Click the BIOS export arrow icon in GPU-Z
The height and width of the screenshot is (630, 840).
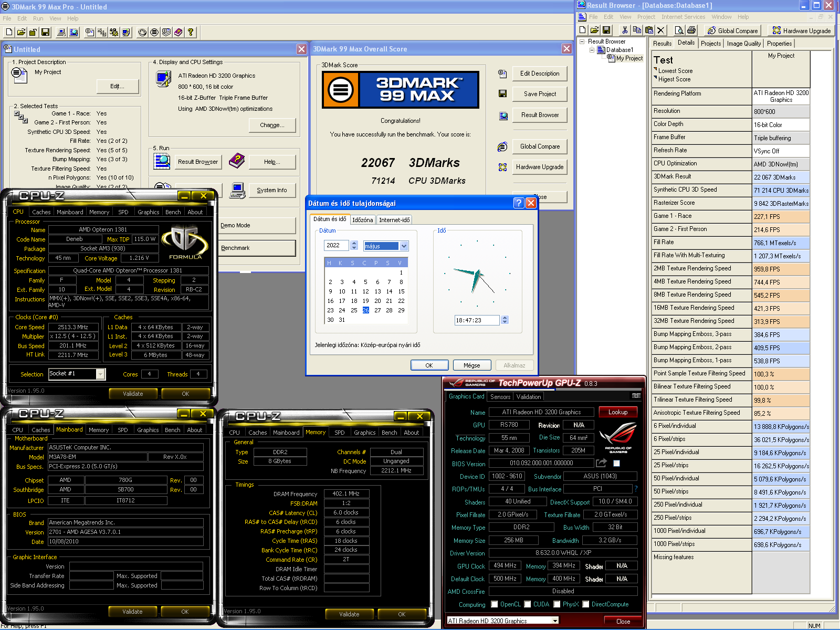601,463
